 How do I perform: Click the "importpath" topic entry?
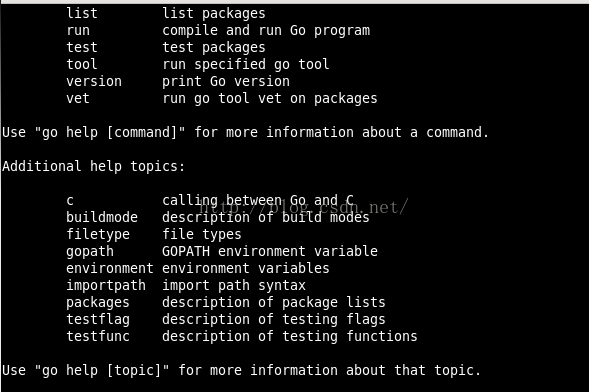[x=106, y=285]
